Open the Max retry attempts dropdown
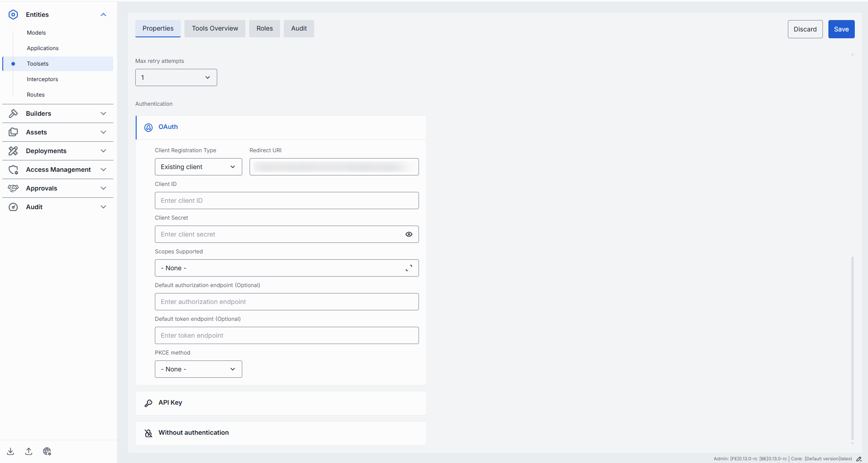 176,77
